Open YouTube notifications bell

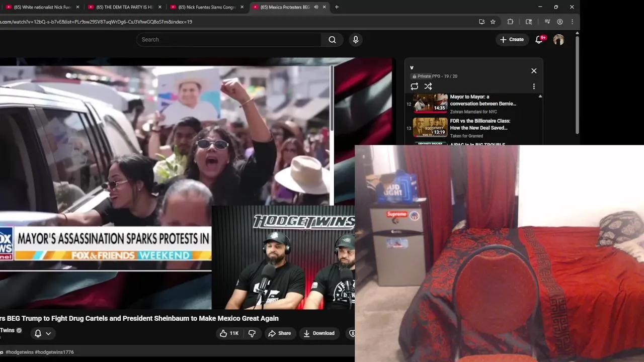(x=539, y=40)
